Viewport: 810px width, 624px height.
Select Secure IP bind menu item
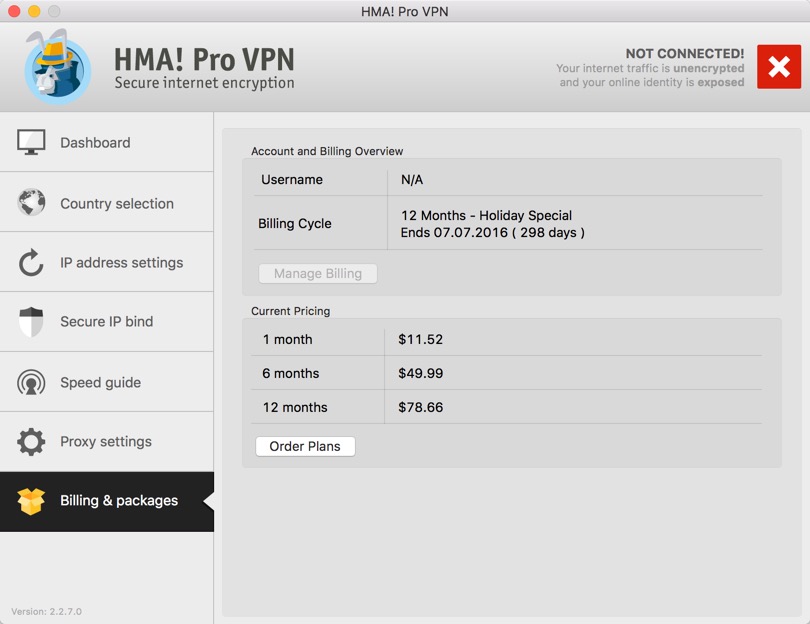(x=106, y=322)
